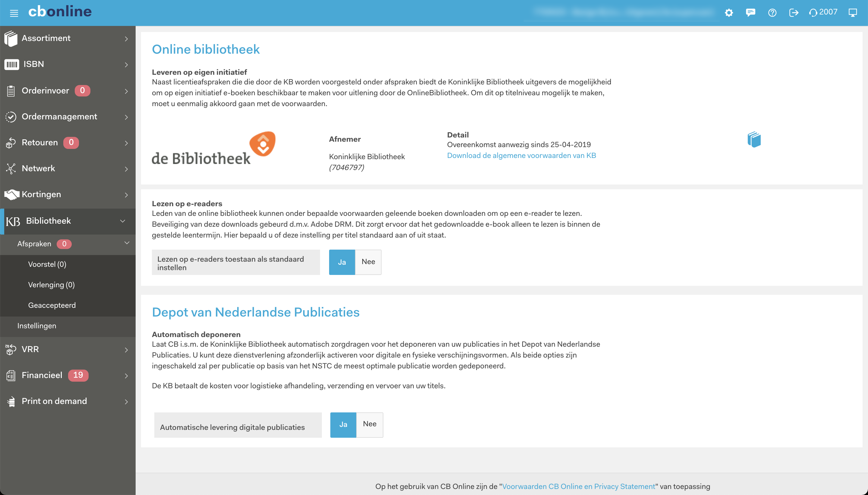Image resolution: width=868 pixels, height=495 pixels.
Task: Select Ja for e-readers standard setting
Action: [x=342, y=262]
